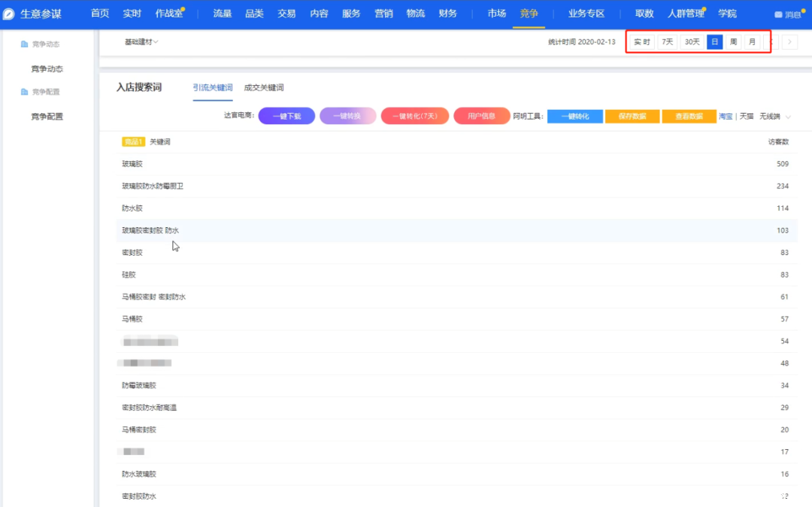Screen dimensions: 812x507
Task: Click the 消息 message icon
Action: [x=778, y=15]
